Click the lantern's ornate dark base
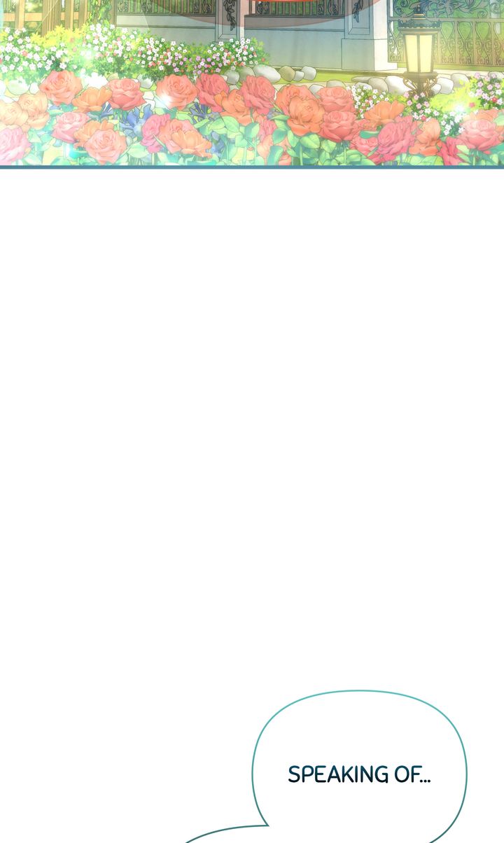The height and width of the screenshot is (843, 504). click(419, 85)
